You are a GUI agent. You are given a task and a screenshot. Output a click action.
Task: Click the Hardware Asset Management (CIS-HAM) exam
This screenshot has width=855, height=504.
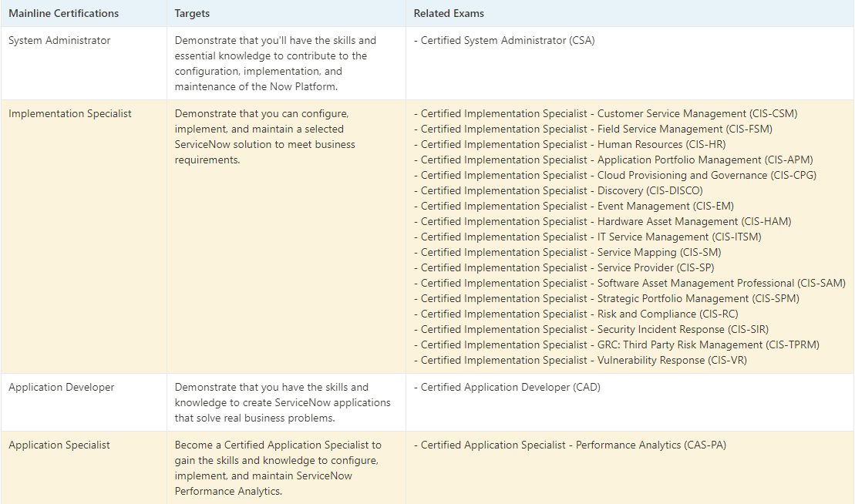coord(603,221)
